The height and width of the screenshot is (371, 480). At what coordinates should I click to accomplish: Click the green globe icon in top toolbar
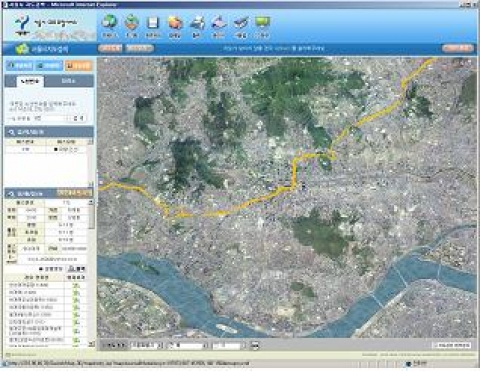coord(110,22)
